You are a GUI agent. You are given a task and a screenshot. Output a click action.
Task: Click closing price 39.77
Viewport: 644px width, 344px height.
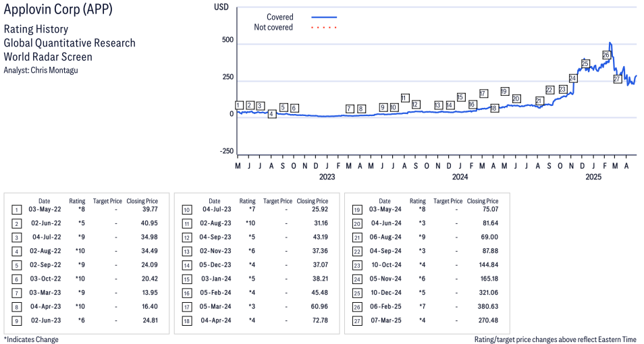[149, 209]
